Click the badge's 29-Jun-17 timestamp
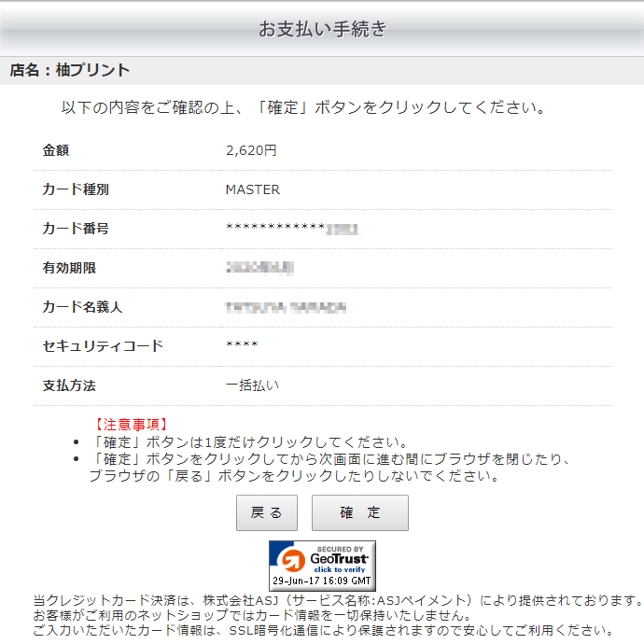Viewport: 644px width, 644px height. [322, 581]
